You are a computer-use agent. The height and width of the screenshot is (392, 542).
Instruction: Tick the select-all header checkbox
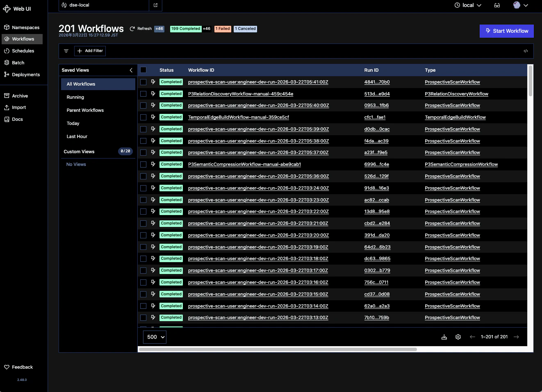143,70
